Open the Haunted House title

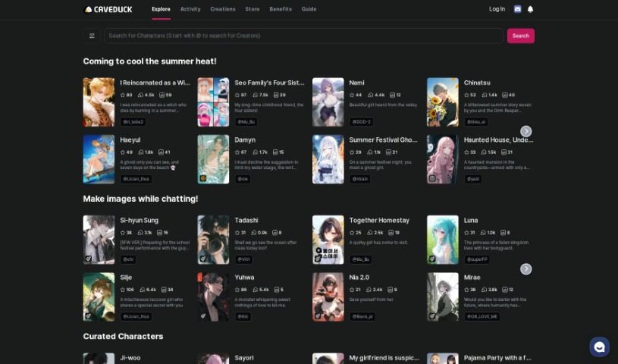[499, 140]
